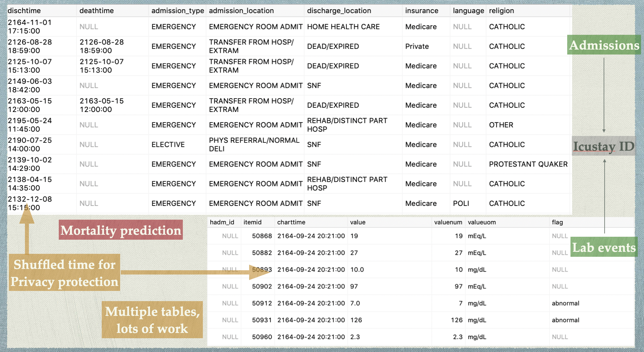The image size is (644, 352).
Task: Click the Shuffled time for Privacy protection box
Action: pos(64,273)
